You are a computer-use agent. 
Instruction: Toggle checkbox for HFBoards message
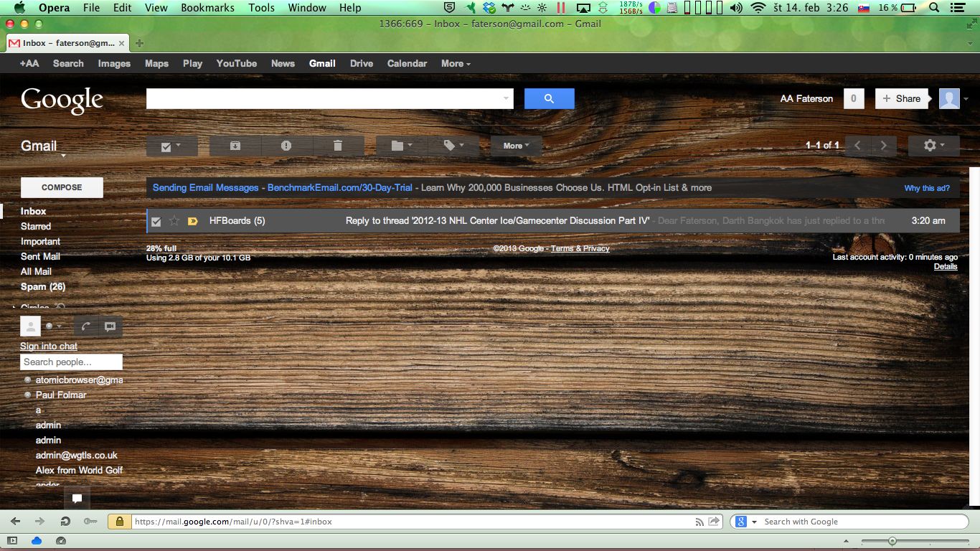[156, 221]
